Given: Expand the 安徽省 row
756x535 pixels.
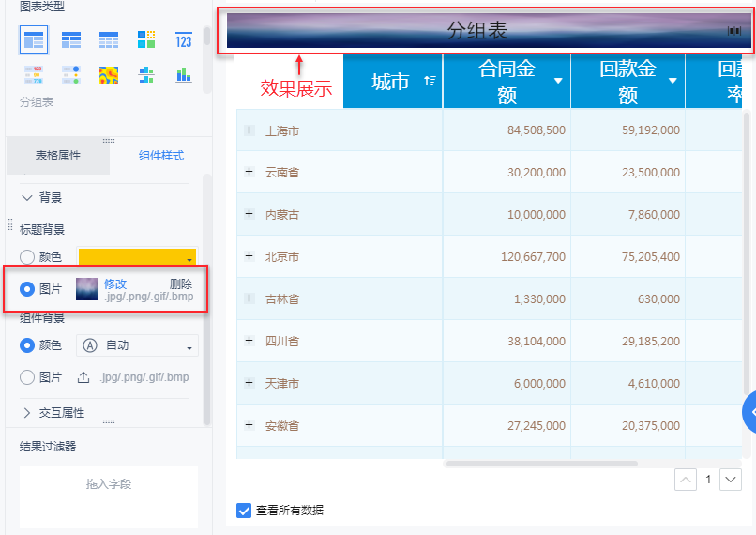Looking at the screenshot, I should coord(249,425).
